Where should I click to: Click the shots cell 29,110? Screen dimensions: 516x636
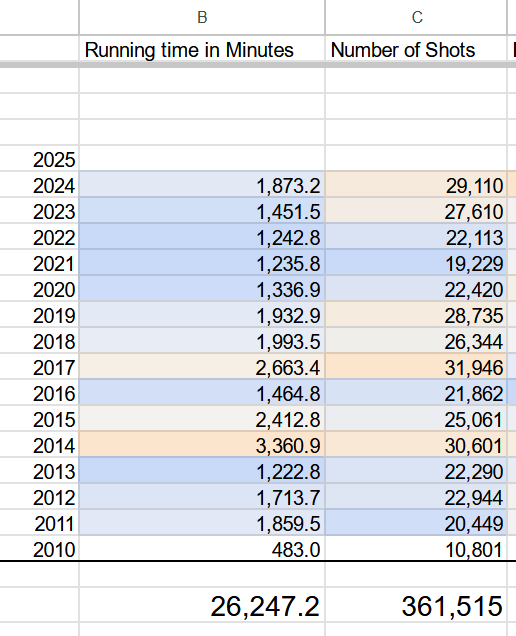click(x=416, y=185)
